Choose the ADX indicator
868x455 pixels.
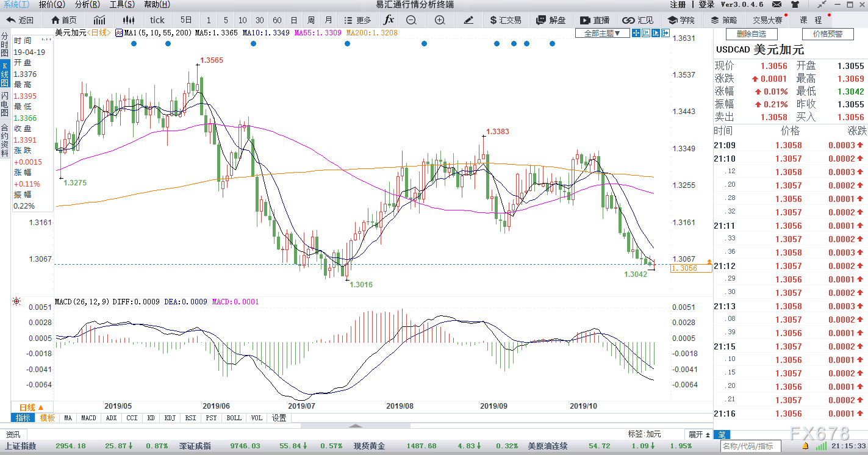111,418
